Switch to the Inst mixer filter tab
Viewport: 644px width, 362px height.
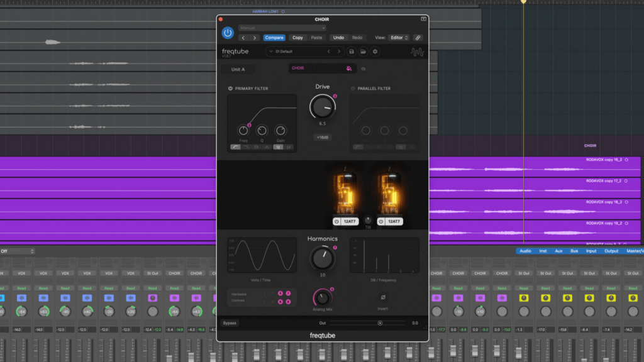543,251
